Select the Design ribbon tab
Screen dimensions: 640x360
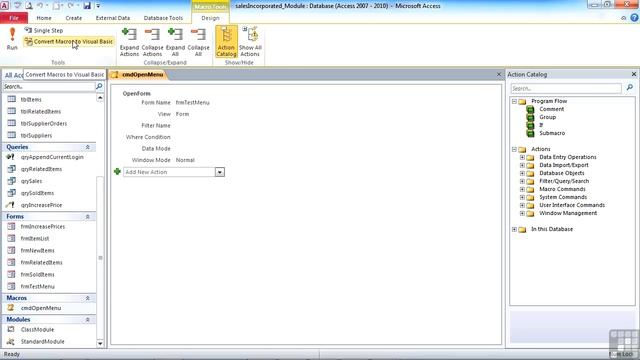[210, 18]
